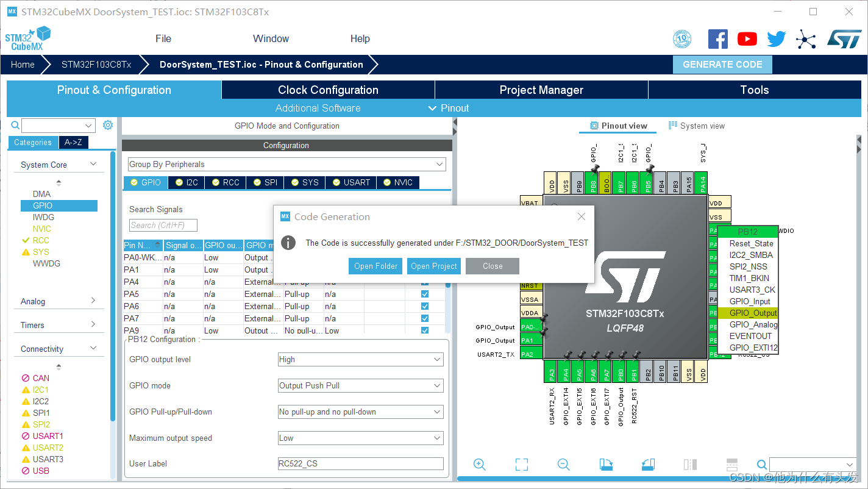The height and width of the screenshot is (489, 868).
Task: Click the ST community network icon
Action: pyautogui.click(x=806, y=40)
